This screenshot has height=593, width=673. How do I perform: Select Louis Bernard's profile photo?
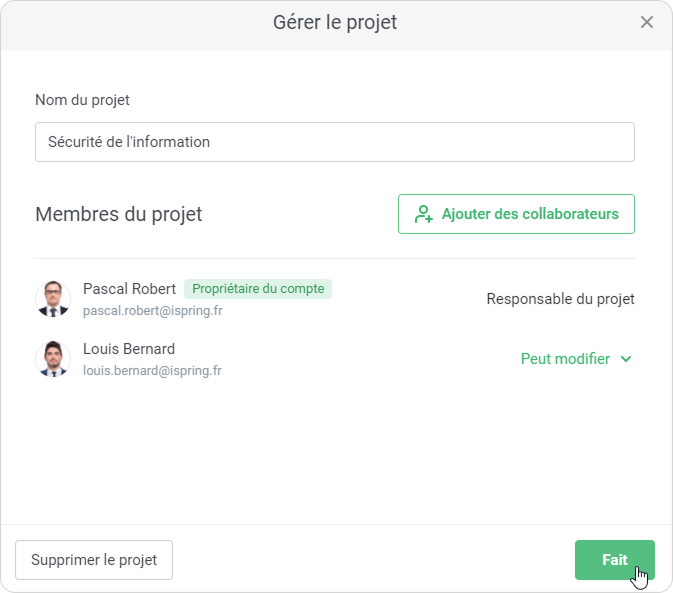(53, 359)
